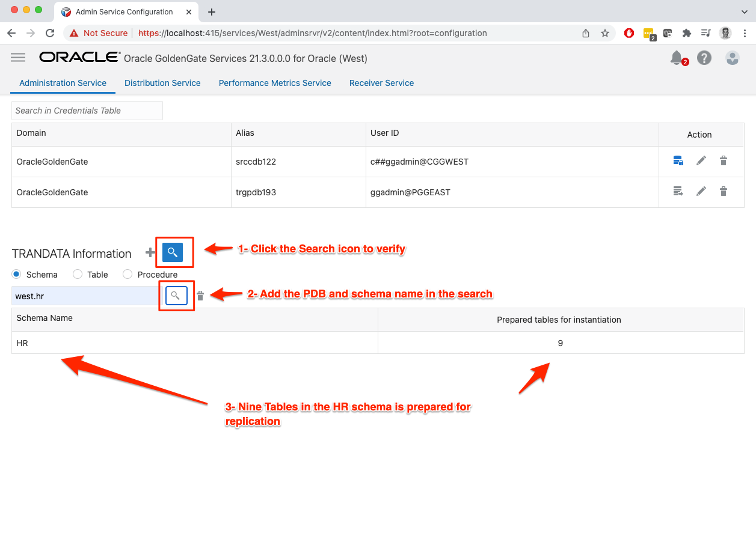This screenshot has width=756, height=545.
Task: Edit the srccdb122 credential
Action: [x=701, y=160]
